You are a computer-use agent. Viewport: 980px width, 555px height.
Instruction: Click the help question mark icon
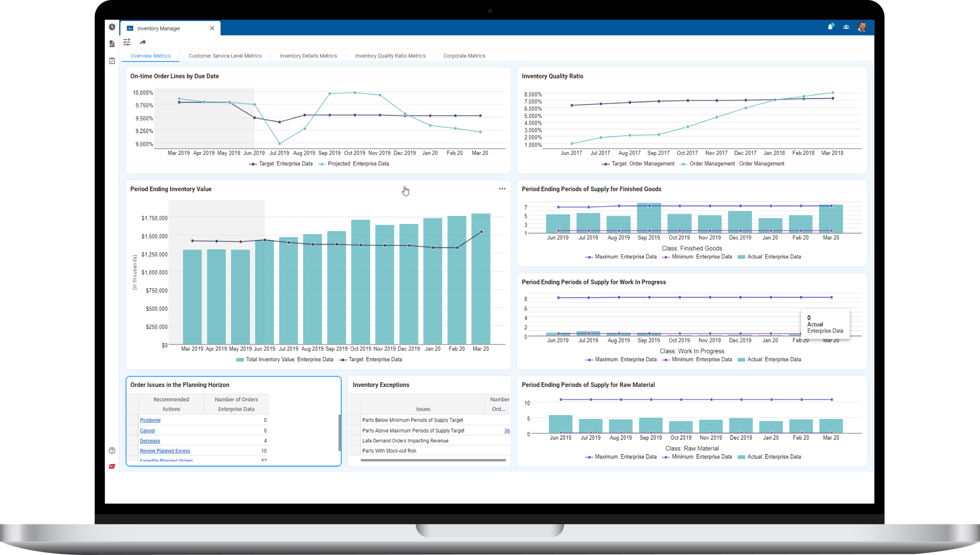[112, 451]
